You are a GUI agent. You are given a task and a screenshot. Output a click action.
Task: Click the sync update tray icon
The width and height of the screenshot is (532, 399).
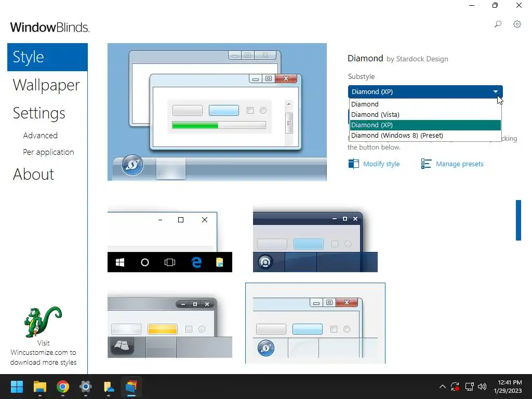[455, 387]
